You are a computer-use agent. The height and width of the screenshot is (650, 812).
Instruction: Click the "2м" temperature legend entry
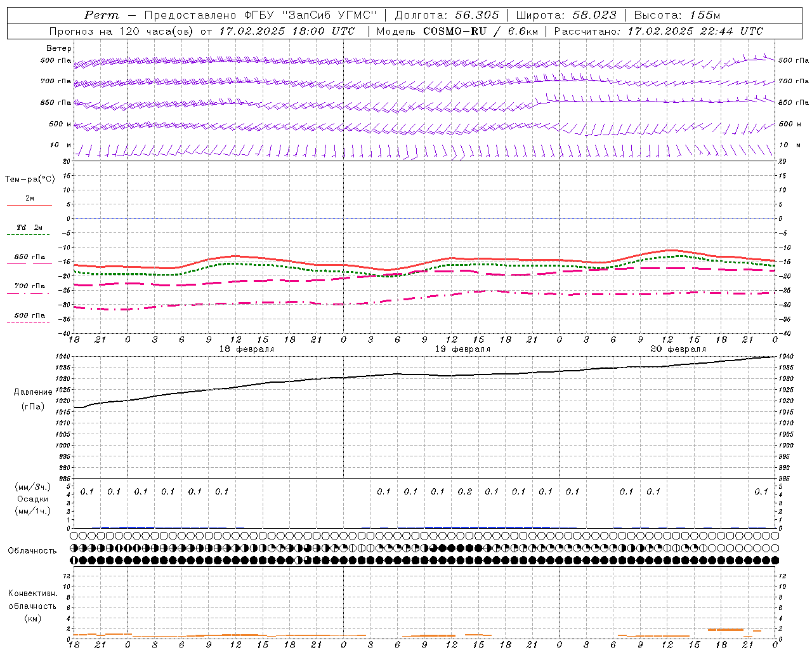30,199
